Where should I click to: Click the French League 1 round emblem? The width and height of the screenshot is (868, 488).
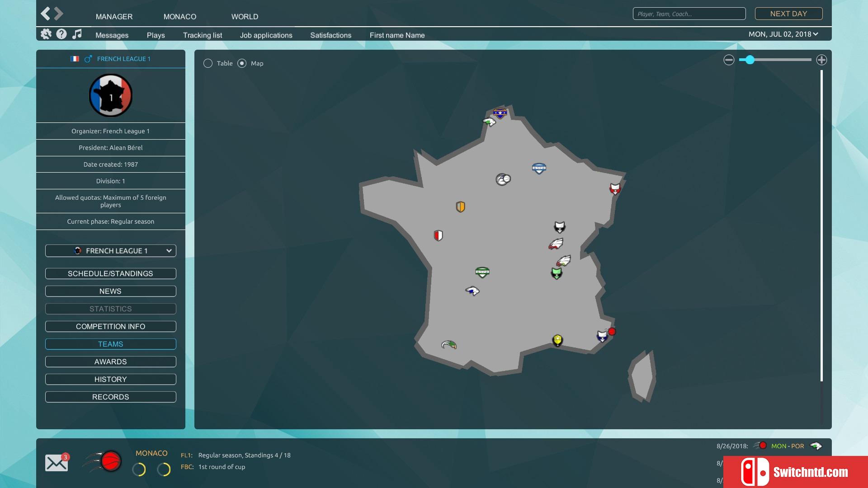[x=111, y=95]
